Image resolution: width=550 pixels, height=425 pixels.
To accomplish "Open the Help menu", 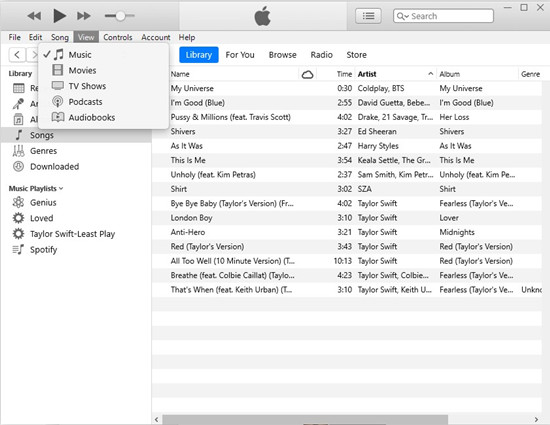I will [187, 37].
